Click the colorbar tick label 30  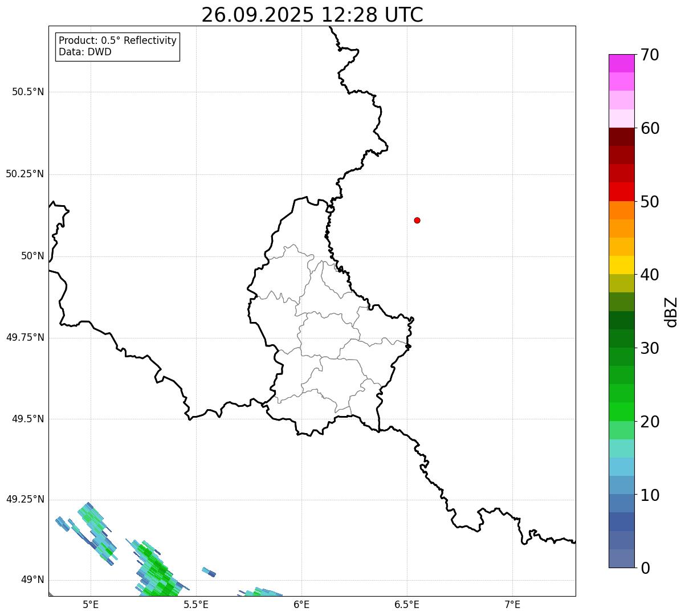coord(650,349)
